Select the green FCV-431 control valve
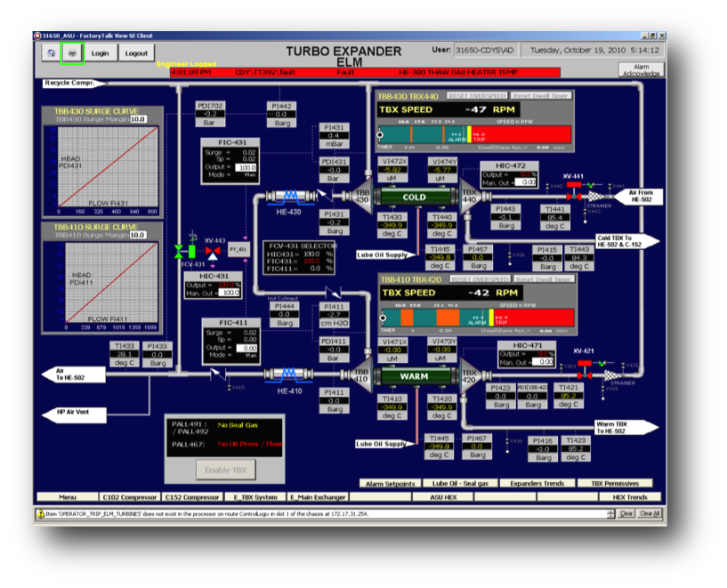 click(185, 252)
